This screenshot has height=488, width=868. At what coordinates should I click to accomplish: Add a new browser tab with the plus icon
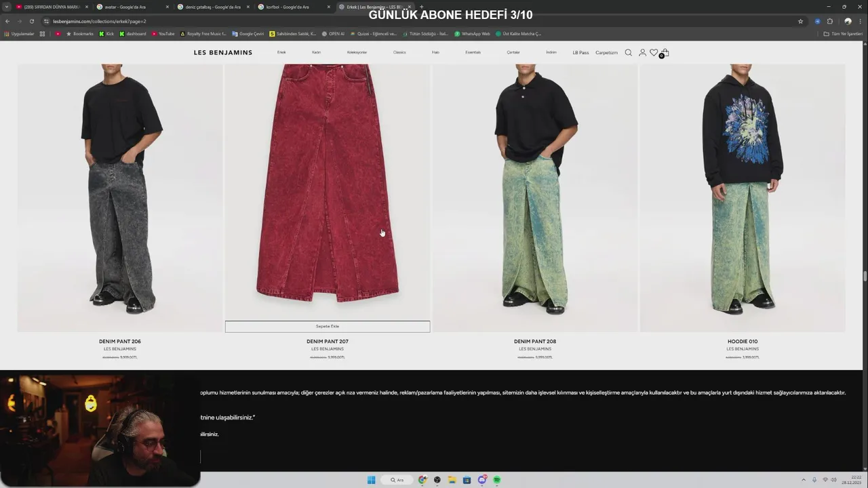421,7
